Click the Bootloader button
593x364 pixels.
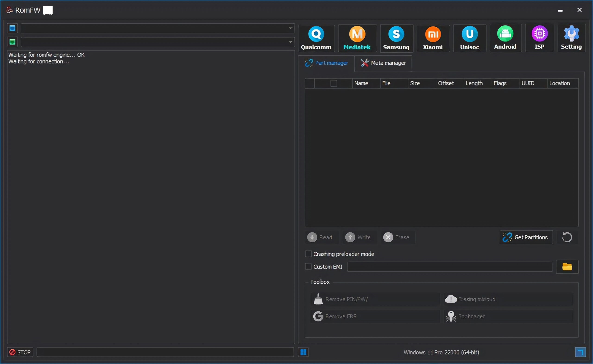tap(508, 316)
